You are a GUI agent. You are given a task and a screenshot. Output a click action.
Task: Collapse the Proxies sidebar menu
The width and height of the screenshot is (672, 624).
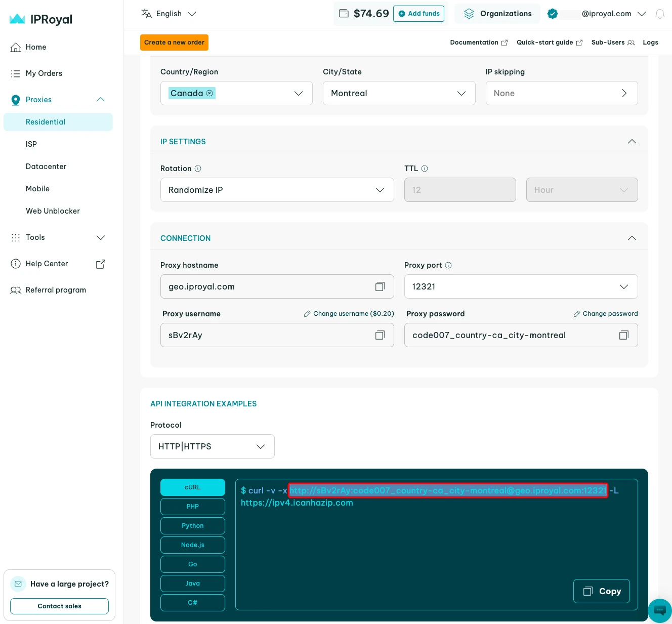[101, 100]
